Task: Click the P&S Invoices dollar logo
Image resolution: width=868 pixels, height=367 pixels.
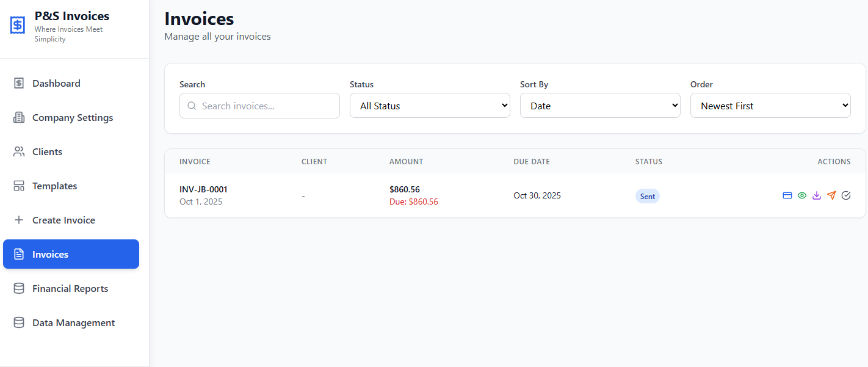Action: [17, 24]
